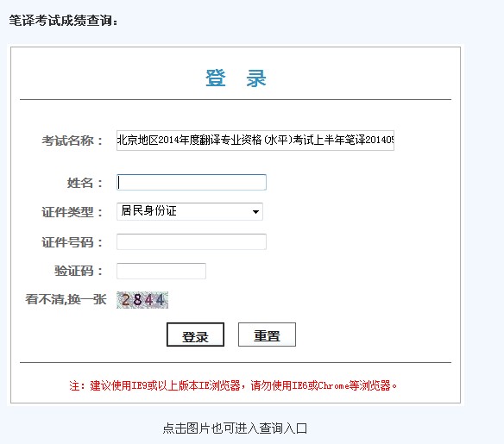504x444 pixels.
Task: Refresh captcha via 看不清,换一张 link
Action: (66, 299)
